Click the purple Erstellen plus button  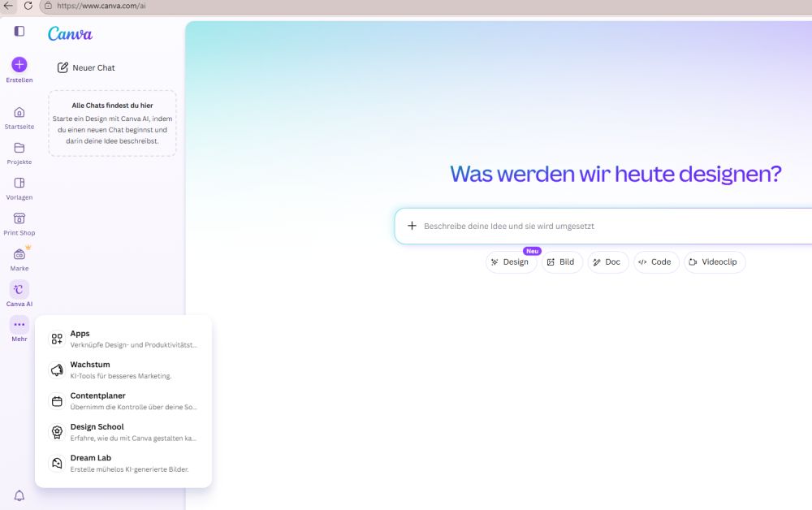click(19, 65)
